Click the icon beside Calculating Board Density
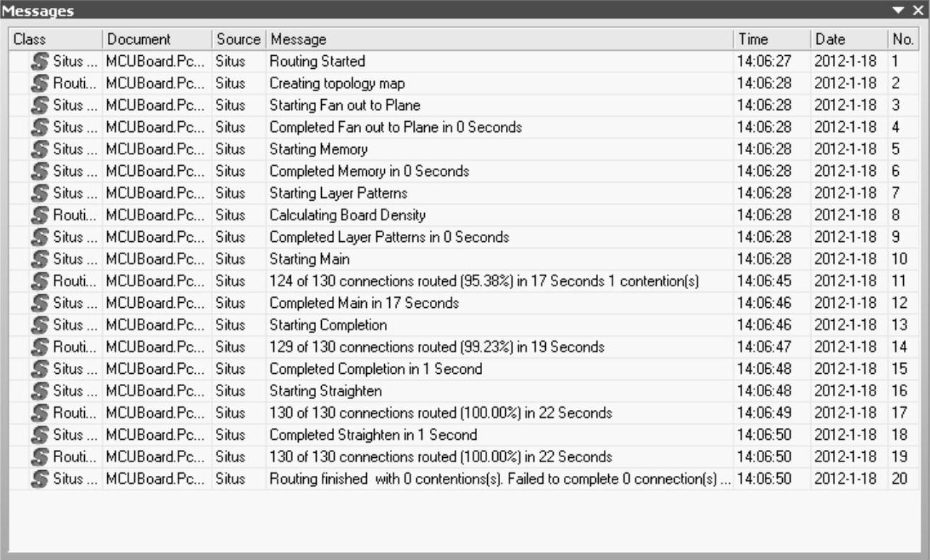Screen dimensions: 930x560 point(41,215)
